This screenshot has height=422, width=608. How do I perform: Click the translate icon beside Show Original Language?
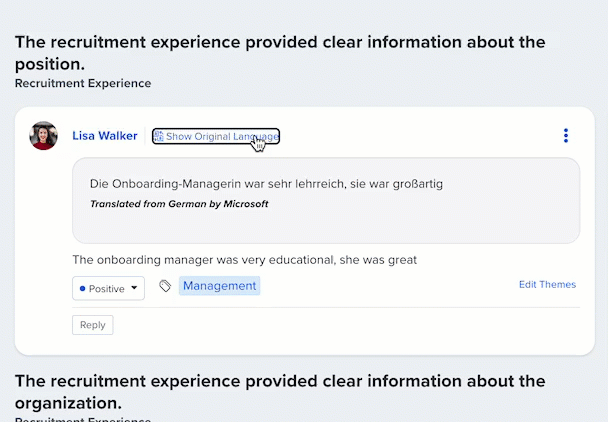tap(159, 136)
